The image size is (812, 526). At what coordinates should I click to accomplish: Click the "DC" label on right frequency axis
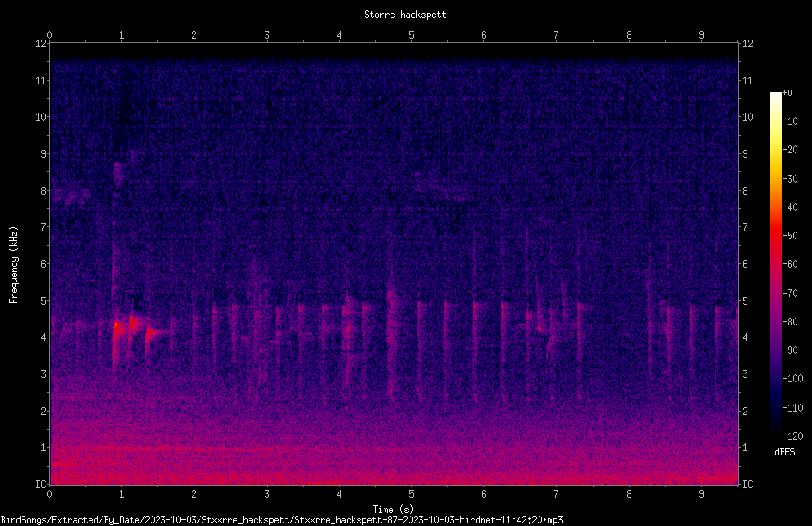(747, 484)
